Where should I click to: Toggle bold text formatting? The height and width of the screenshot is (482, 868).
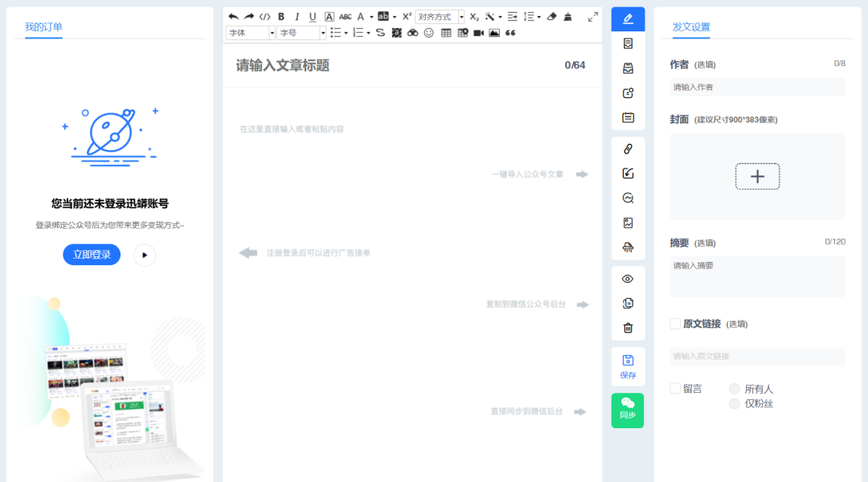[x=281, y=16]
